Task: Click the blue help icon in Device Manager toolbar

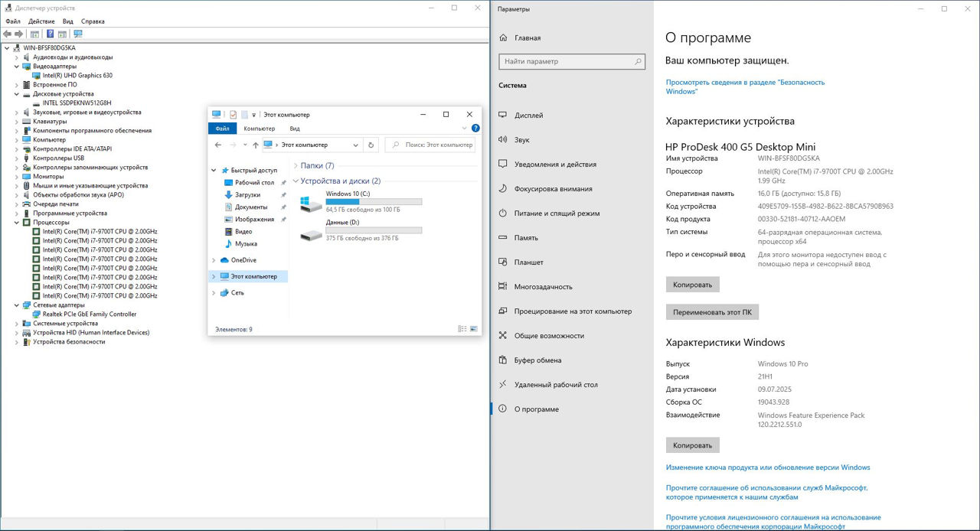Action: 51,34
